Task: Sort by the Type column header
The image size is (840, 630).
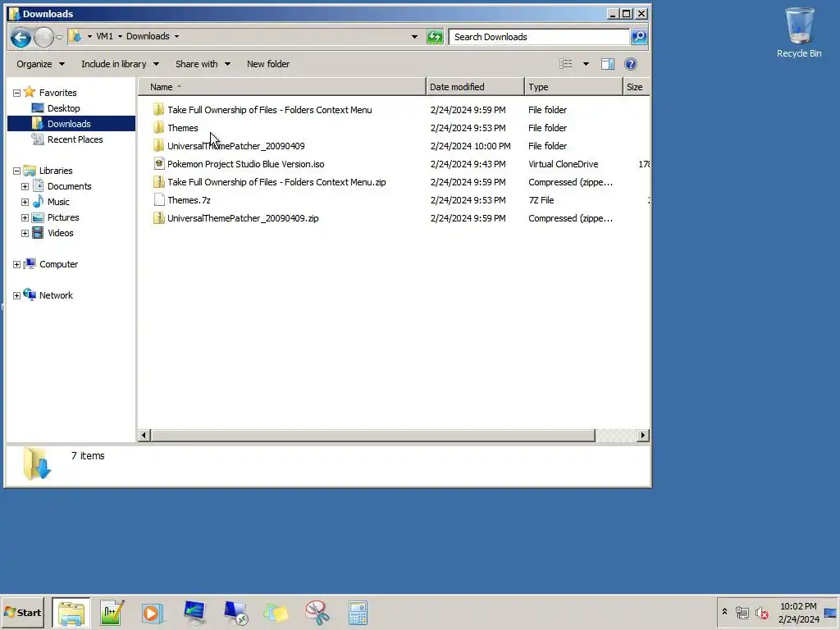Action: click(x=573, y=87)
